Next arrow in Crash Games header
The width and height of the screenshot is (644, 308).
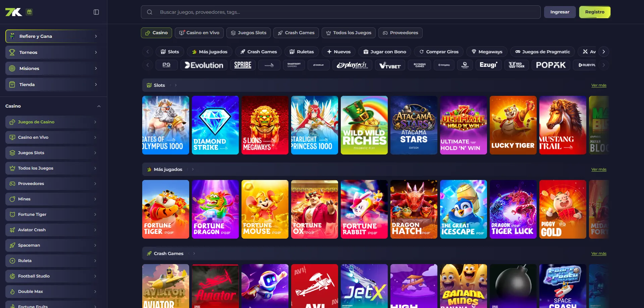pyautogui.click(x=194, y=253)
